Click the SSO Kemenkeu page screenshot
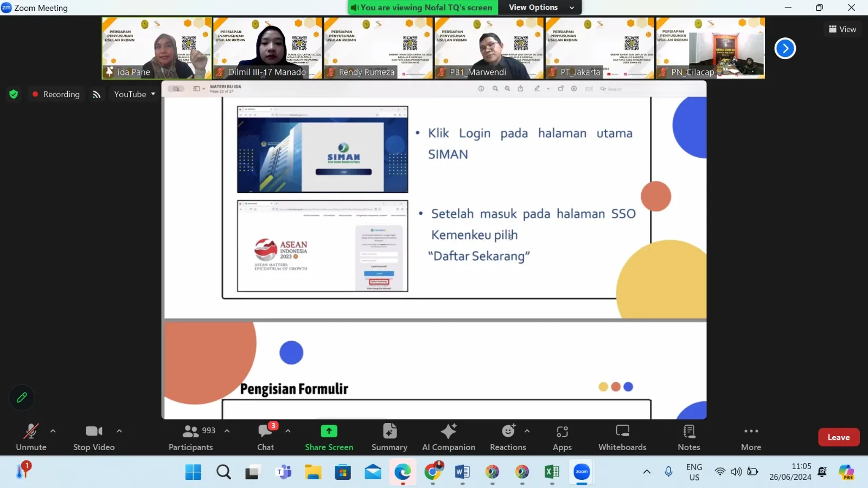 click(322, 246)
